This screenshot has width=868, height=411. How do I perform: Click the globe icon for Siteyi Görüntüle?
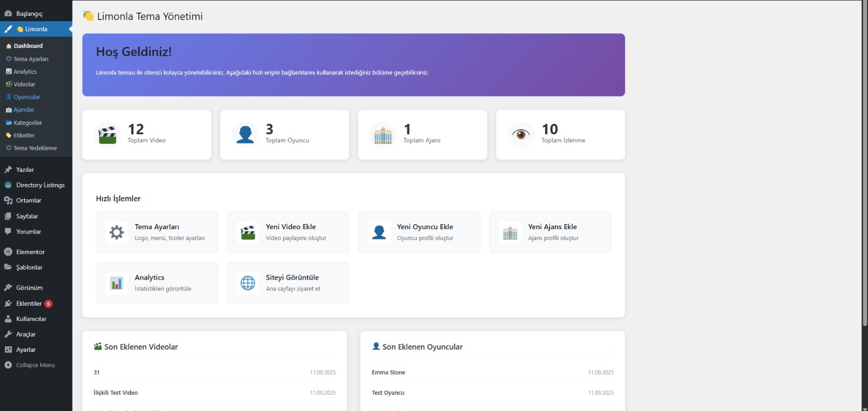click(248, 283)
